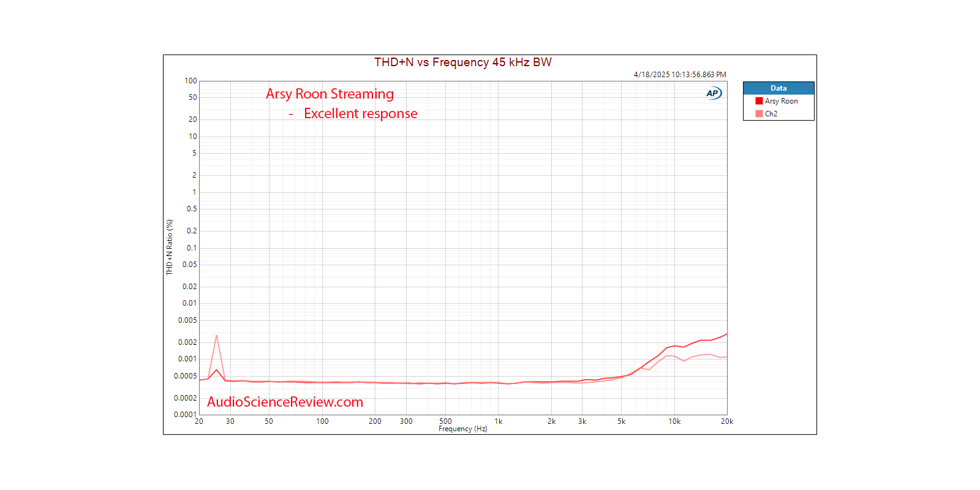The height and width of the screenshot is (490, 980).
Task: Click the AP logo in the chart corner
Action: [x=713, y=93]
